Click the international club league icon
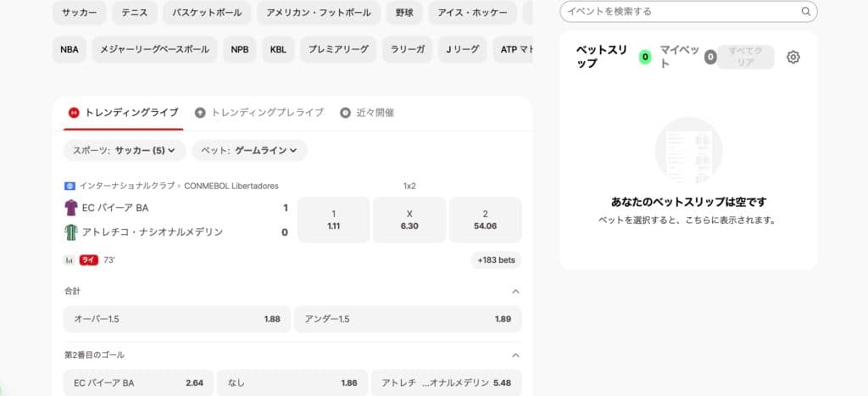The height and width of the screenshot is (396, 868). [70, 186]
